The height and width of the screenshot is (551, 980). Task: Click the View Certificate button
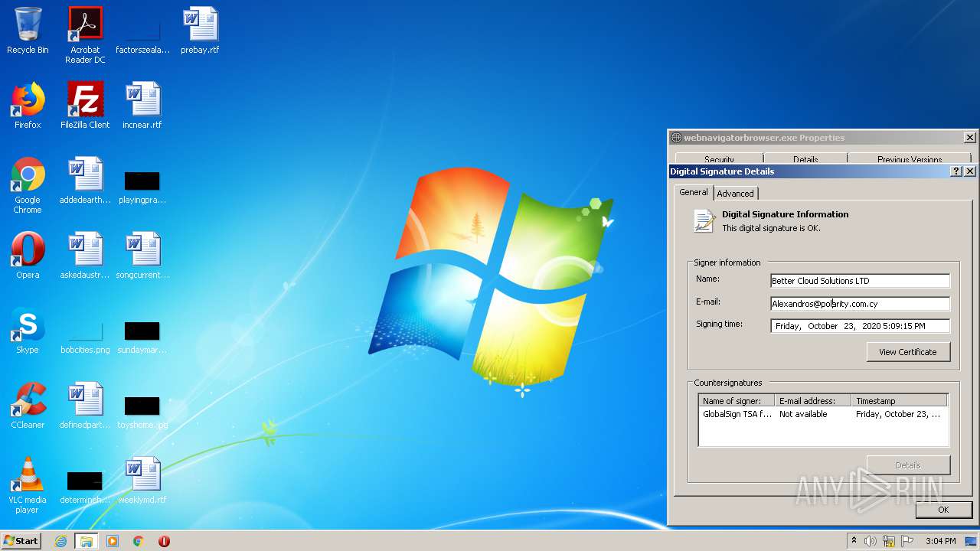click(908, 352)
